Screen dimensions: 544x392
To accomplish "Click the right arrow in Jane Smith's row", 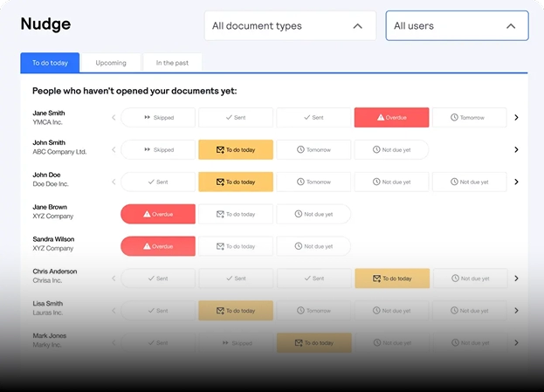I will [516, 118].
